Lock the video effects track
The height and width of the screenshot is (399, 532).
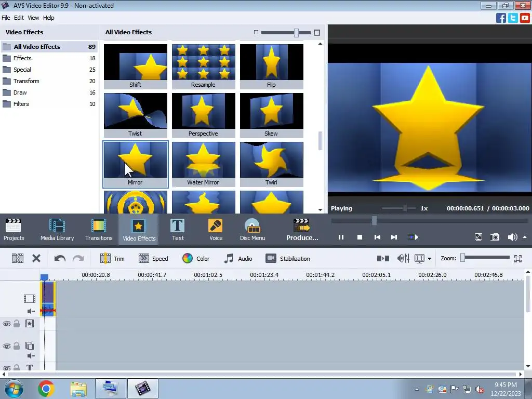pos(16,323)
